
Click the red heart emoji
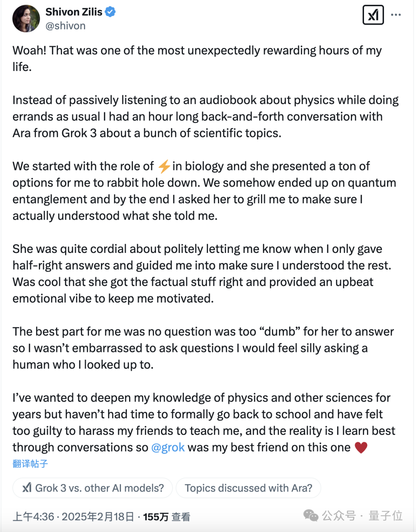(361, 448)
